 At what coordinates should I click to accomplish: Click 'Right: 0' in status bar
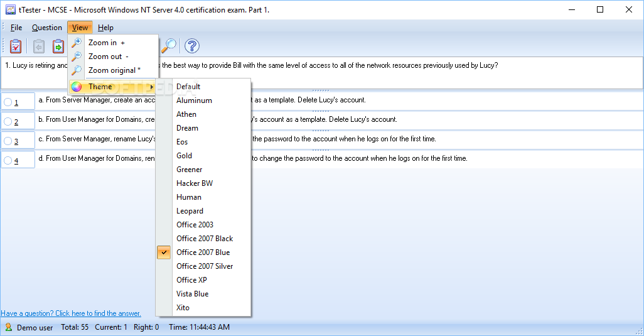pyautogui.click(x=146, y=327)
